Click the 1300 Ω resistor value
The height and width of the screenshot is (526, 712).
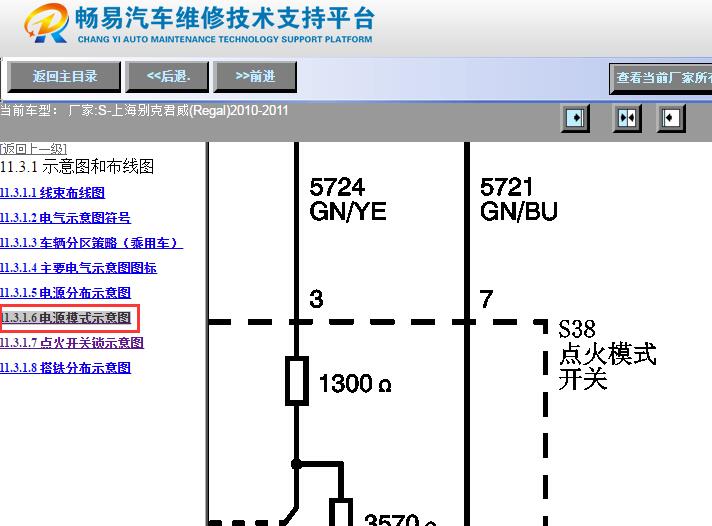coord(355,383)
